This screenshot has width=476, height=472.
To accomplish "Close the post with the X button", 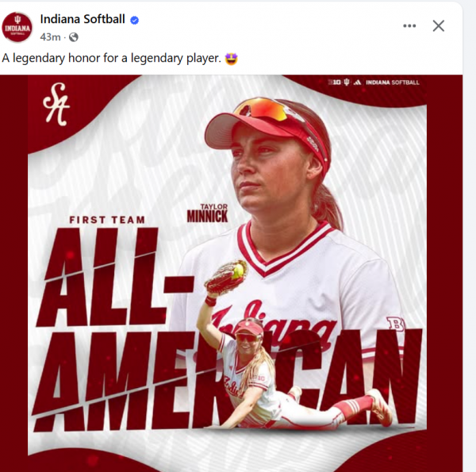I will [x=439, y=26].
